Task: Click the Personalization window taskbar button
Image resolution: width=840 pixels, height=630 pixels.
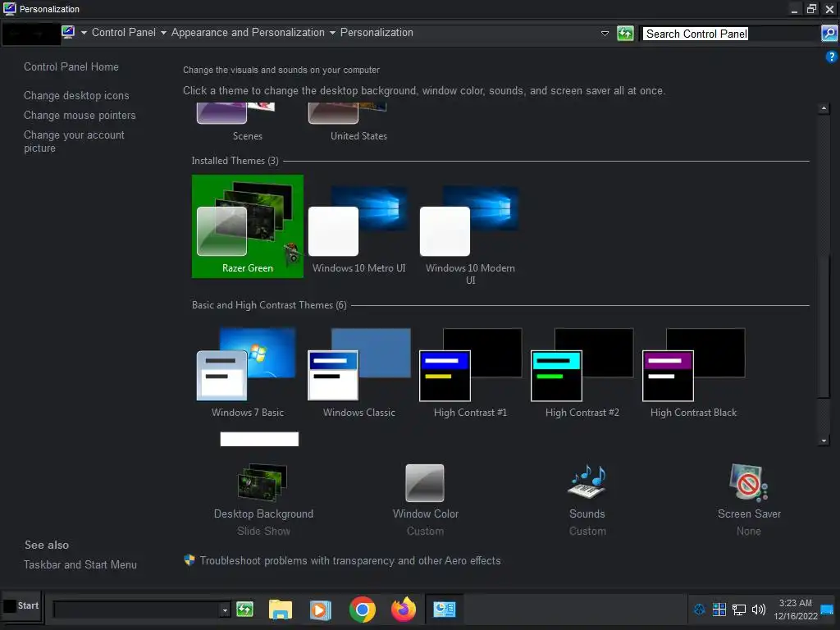Action: click(x=444, y=609)
